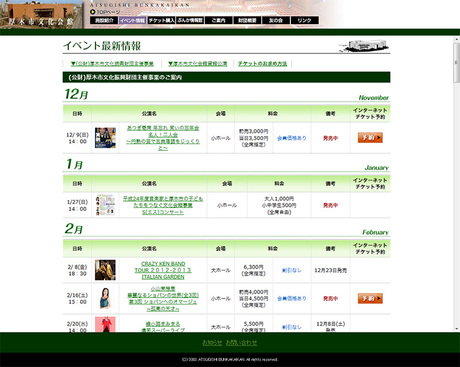Image resolution: width=460 pixels, height=367 pixels.
Task: Click the 厚木市文化会館 logo image
Action: [x=41, y=14]
